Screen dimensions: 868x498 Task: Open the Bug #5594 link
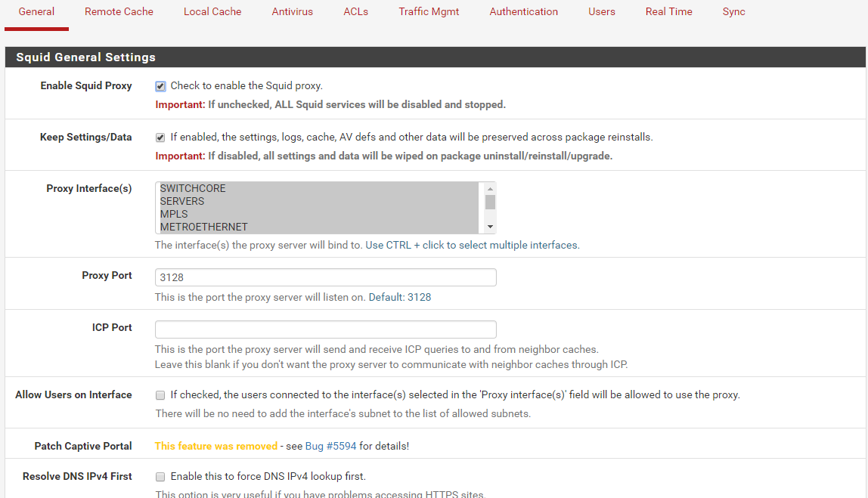click(x=330, y=447)
